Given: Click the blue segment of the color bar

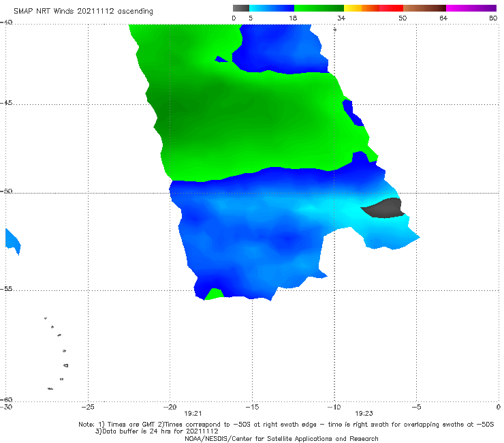Looking at the screenshot, I should pyautogui.click(x=272, y=8).
